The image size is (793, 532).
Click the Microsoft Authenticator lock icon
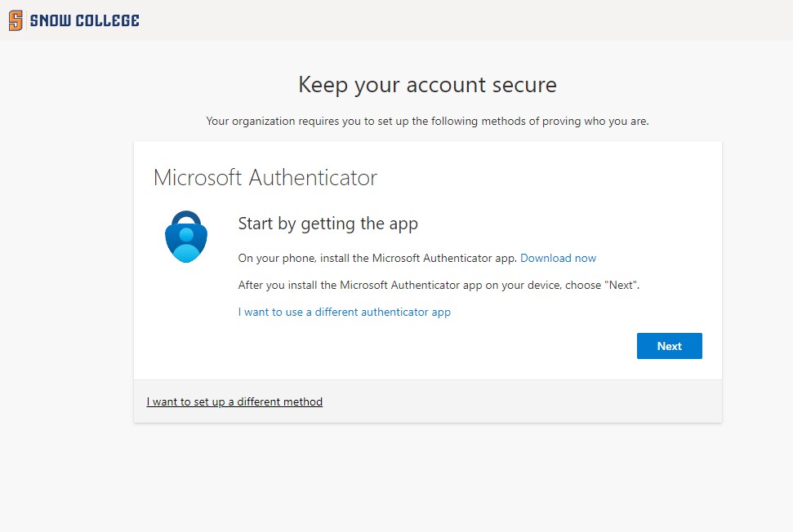pos(186,237)
